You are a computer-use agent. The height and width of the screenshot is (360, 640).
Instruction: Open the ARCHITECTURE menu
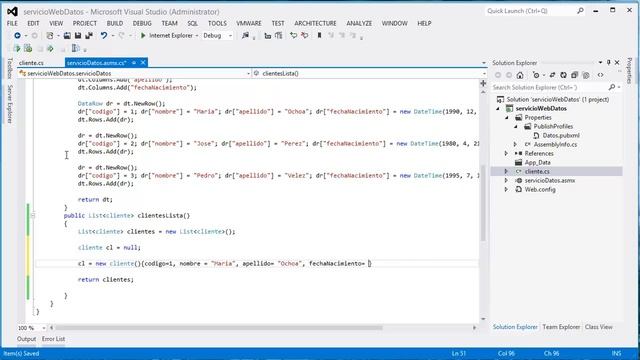pos(315,23)
